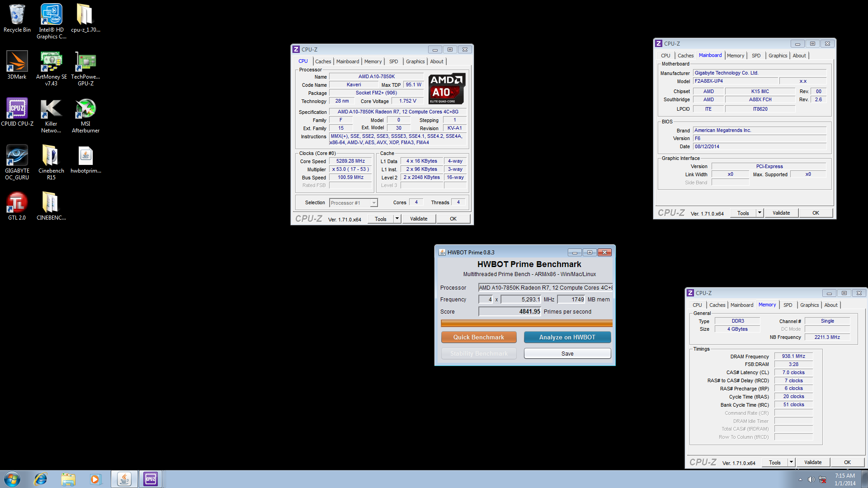Click BIOS date value 08/12/2014
This screenshot has height=488, width=868.
[759, 146]
